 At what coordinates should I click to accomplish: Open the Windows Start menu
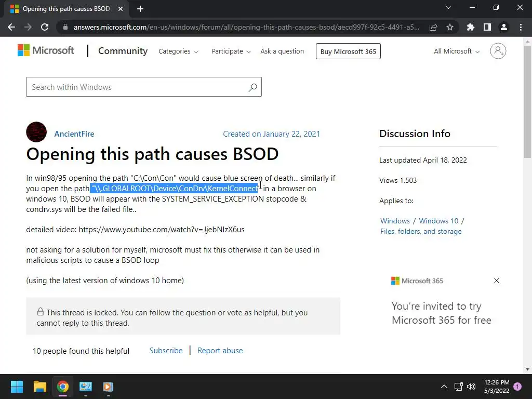17,387
